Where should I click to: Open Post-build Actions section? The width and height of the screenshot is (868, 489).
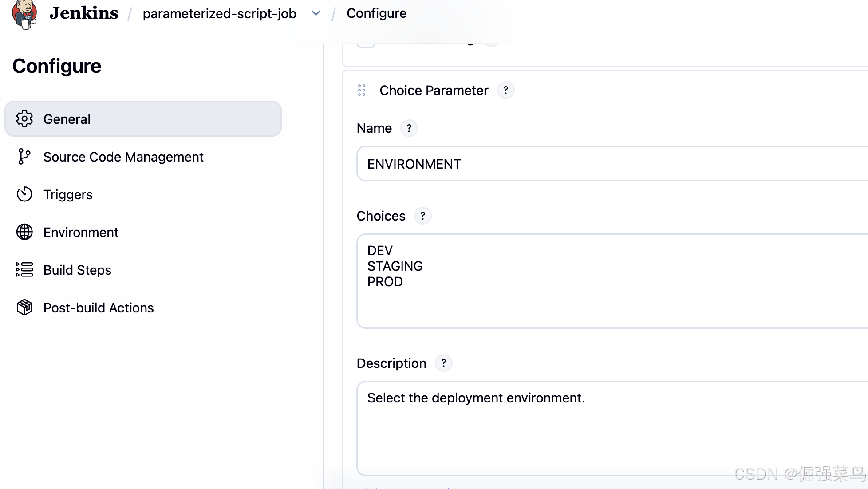(99, 308)
